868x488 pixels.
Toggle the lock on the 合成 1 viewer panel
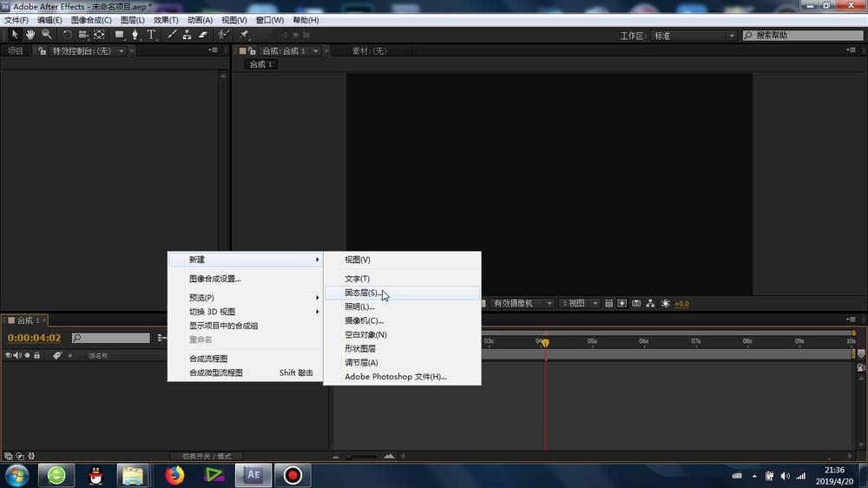coord(252,51)
